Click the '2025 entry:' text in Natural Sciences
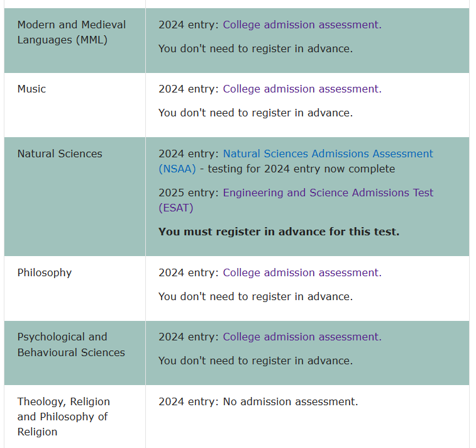 tap(189, 193)
